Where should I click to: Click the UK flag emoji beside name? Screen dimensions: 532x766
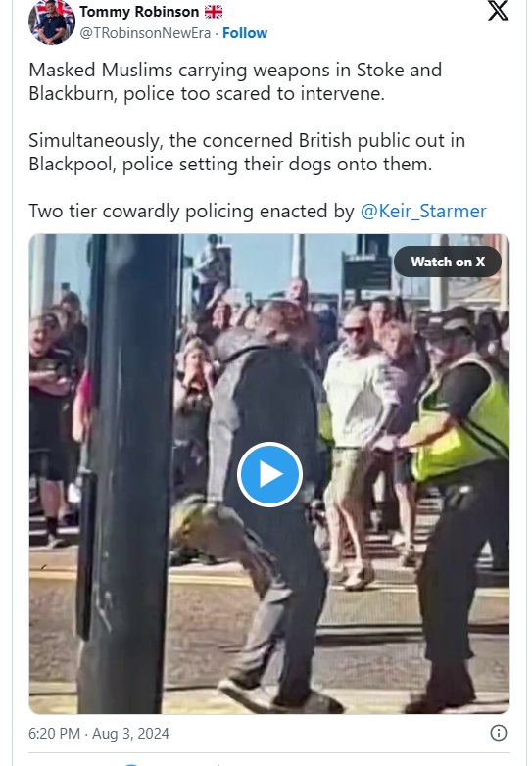coord(214,11)
